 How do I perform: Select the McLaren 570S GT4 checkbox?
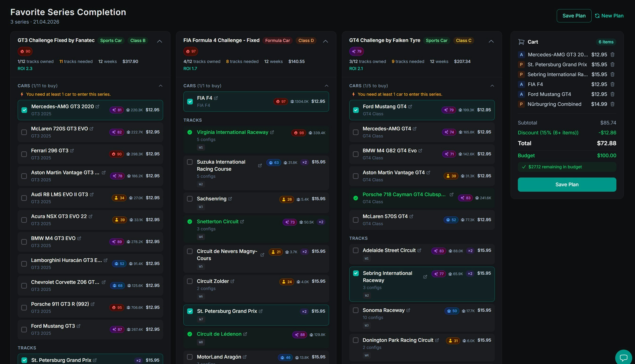(x=356, y=220)
